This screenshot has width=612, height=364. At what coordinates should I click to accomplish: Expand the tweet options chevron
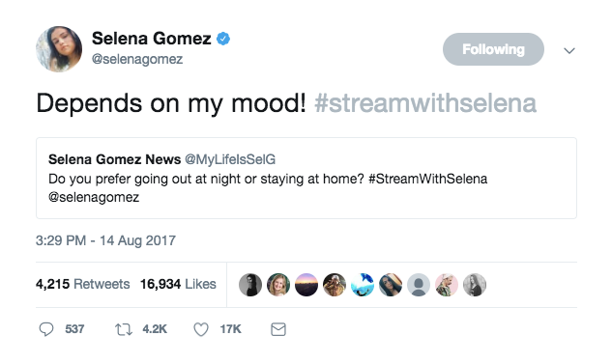pyautogui.click(x=569, y=50)
